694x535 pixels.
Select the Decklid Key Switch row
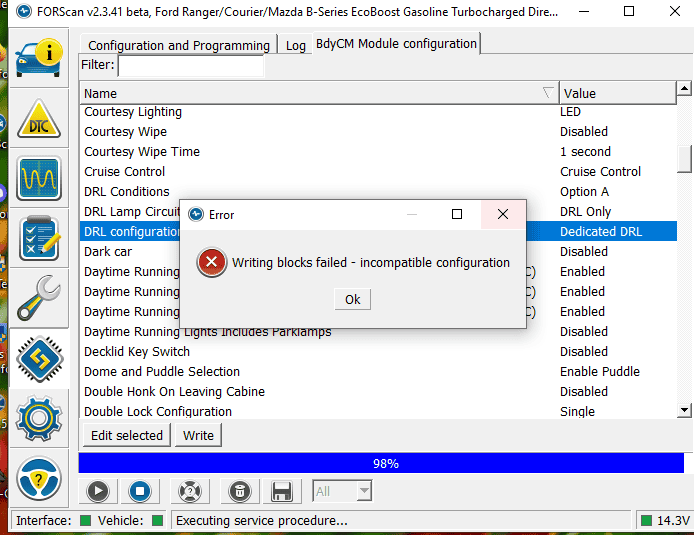click(x=378, y=351)
